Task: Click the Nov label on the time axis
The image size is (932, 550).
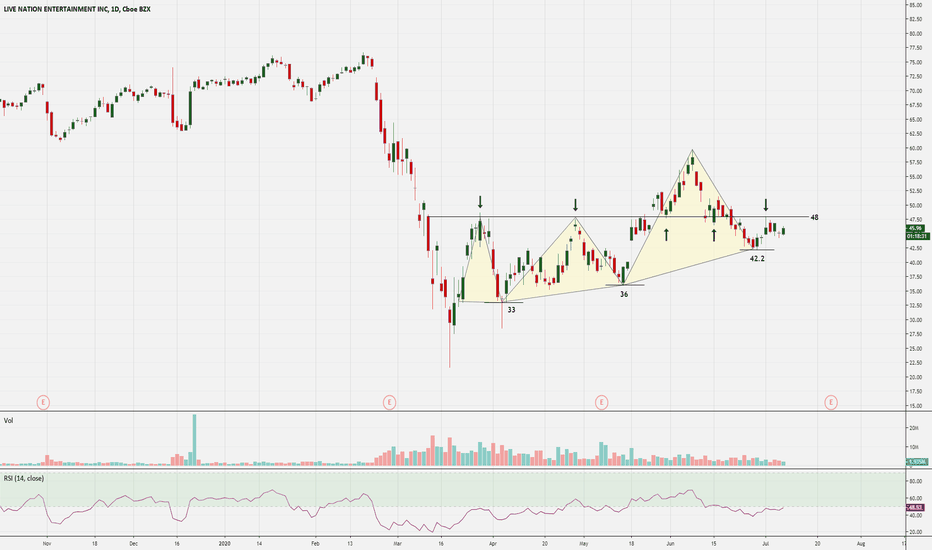Action: pos(47,543)
